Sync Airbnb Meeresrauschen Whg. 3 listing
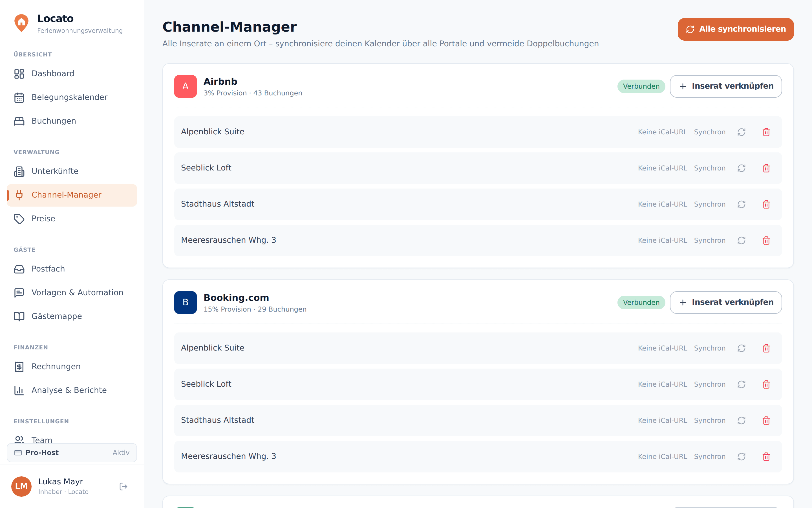 click(741, 240)
